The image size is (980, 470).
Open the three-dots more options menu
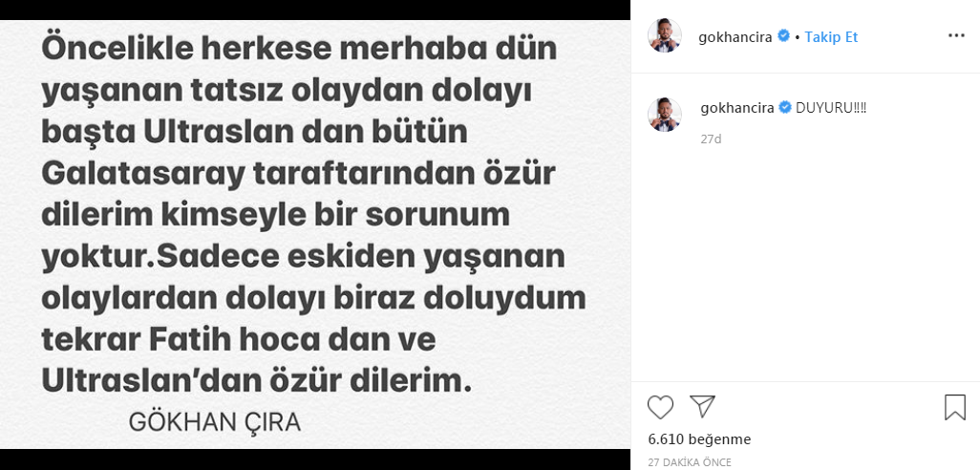(956, 36)
